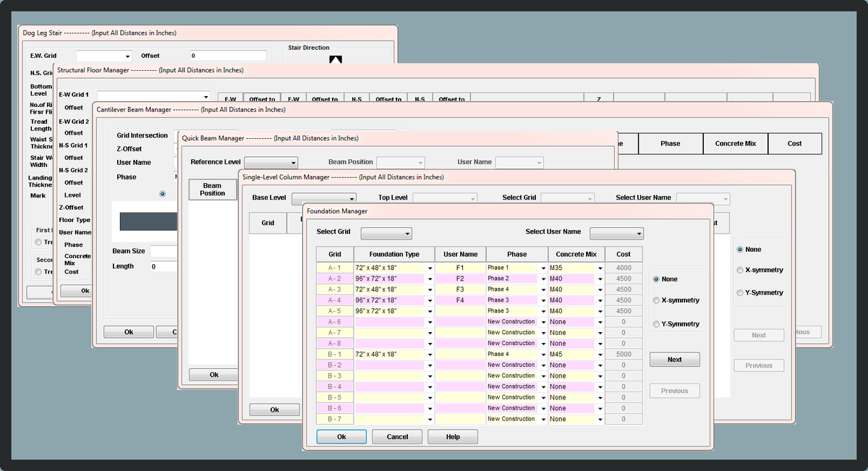Open Foundation Type dropdown for row A-4
The height and width of the screenshot is (471, 868).
430,300
